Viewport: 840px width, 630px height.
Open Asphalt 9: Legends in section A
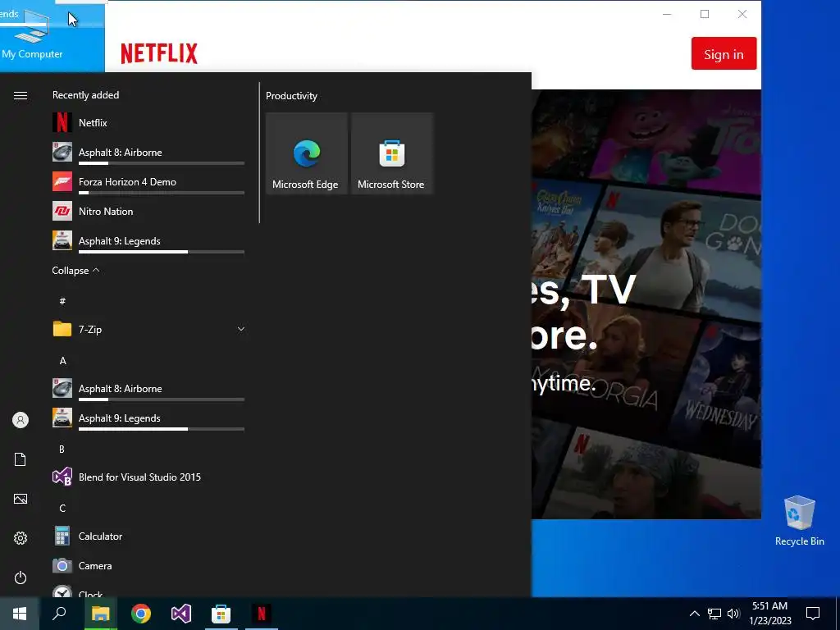149,418
